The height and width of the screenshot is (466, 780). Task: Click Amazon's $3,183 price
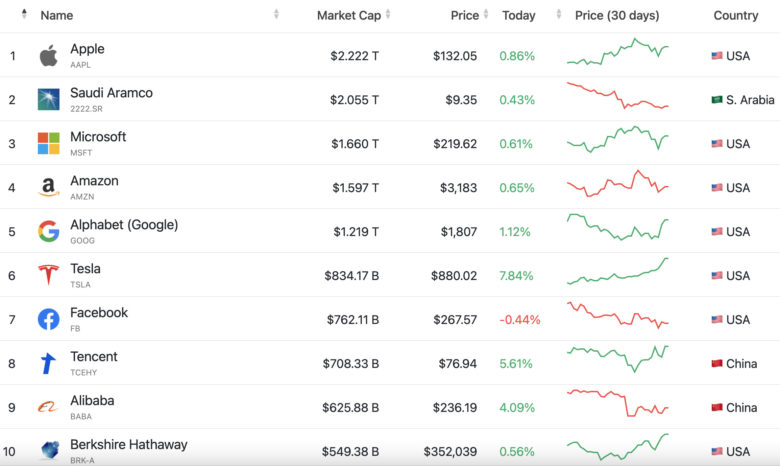pos(458,187)
